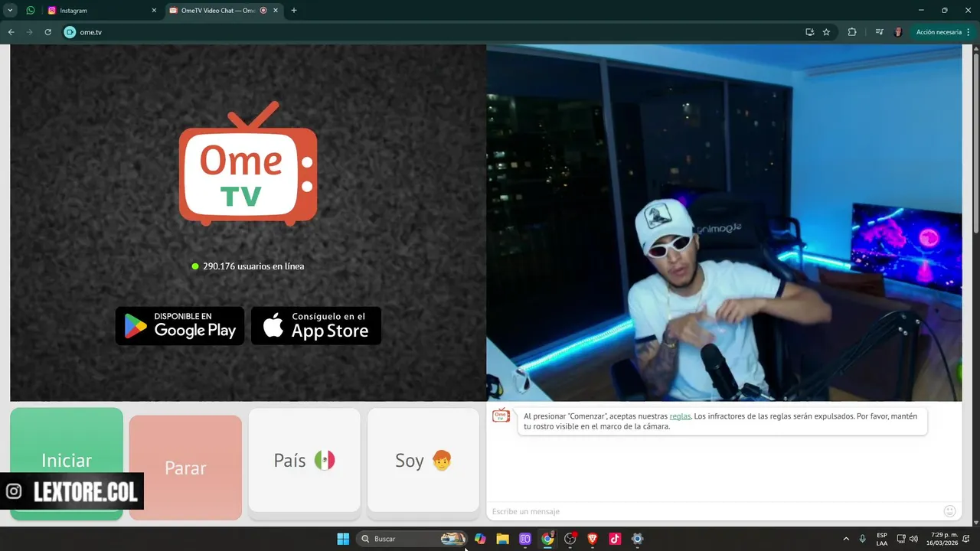Viewport: 980px width, 551px height.
Task: Show hidden system tray icons
Action: pos(846,539)
